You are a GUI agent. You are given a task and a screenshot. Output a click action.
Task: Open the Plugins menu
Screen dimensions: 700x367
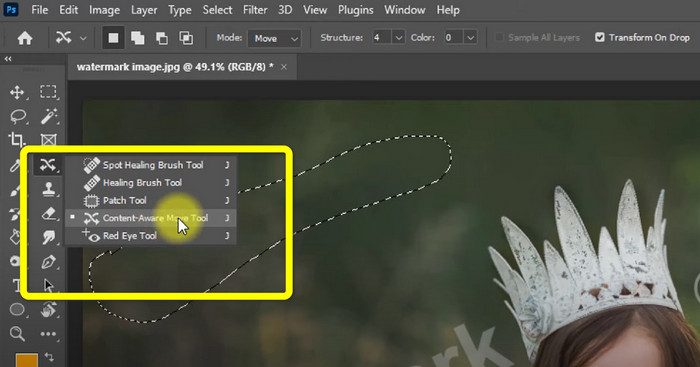(x=355, y=10)
